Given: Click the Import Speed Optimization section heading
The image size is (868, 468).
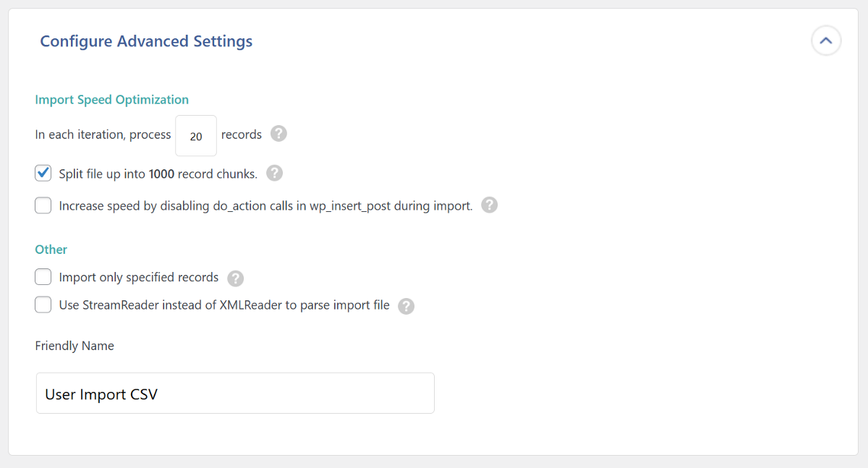Looking at the screenshot, I should 112,100.
